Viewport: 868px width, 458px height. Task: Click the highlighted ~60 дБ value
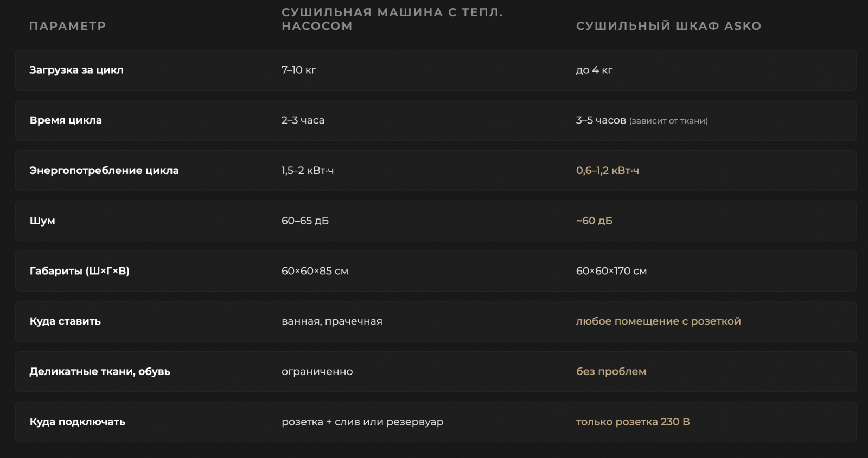(594, 221)
